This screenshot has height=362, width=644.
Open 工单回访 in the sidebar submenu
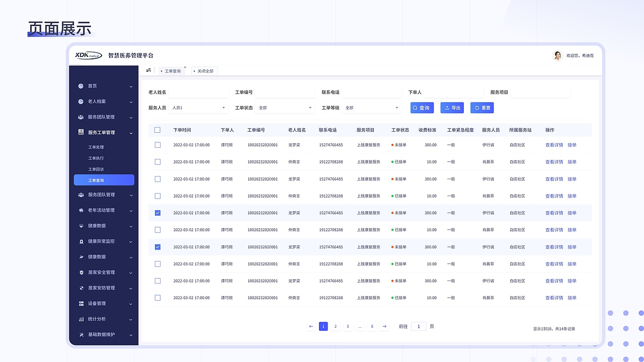tap(96, 169)
